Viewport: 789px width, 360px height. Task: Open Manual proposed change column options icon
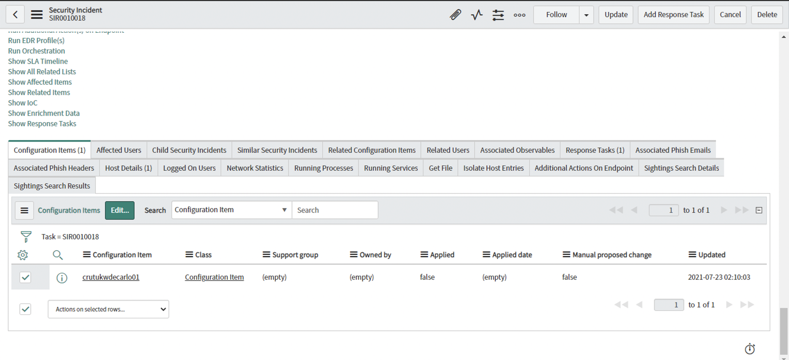pyautogui.click(x=567, y=255)
